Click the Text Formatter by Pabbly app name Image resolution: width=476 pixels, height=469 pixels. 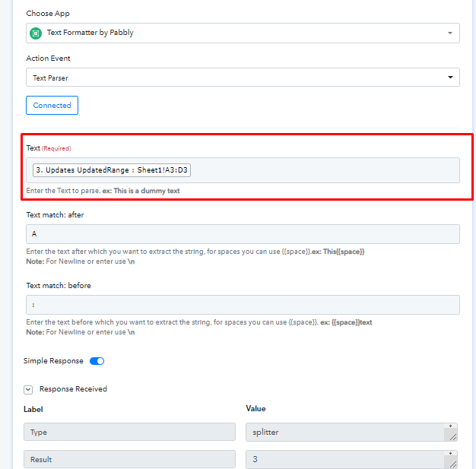(90, 33)
